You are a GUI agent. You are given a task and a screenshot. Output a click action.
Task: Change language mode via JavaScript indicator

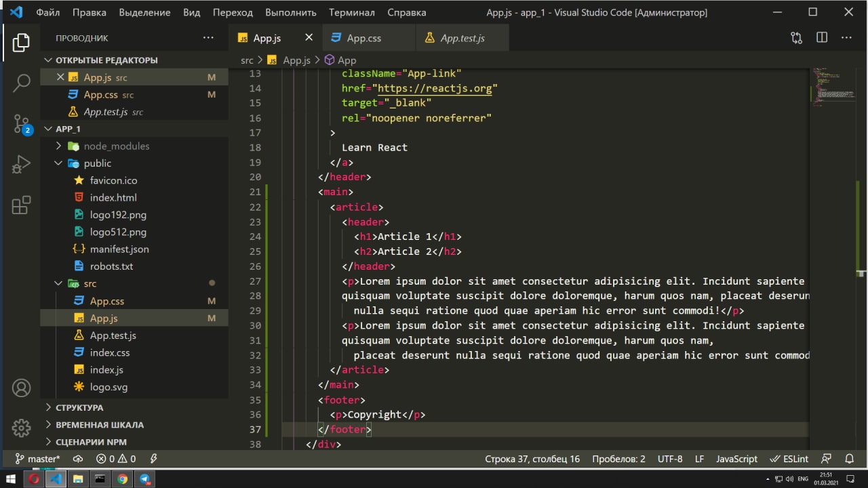736,459
